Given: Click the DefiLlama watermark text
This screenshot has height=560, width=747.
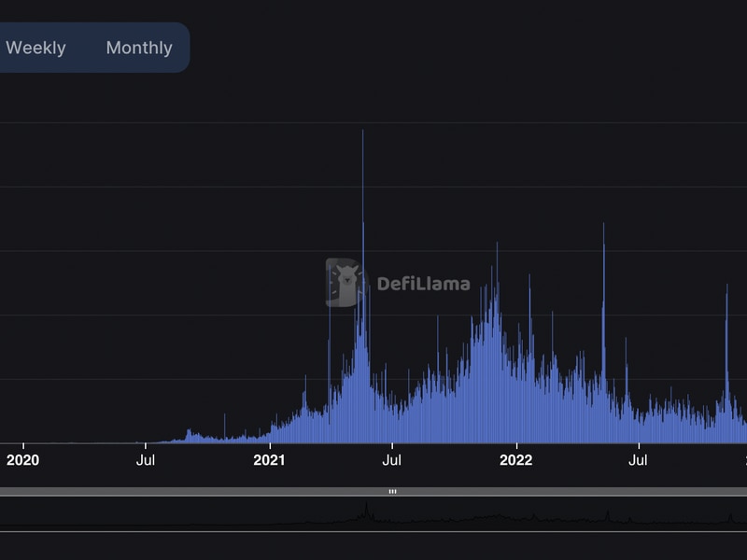Looking at the screenshot, I should tap(423, 284).
